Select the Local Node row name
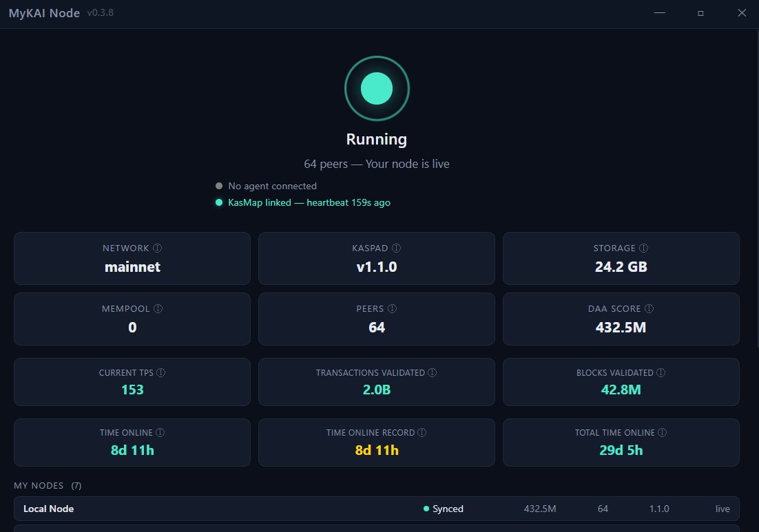Image resolution: width=759 pixels, height=532 pixels. [48, 509]
